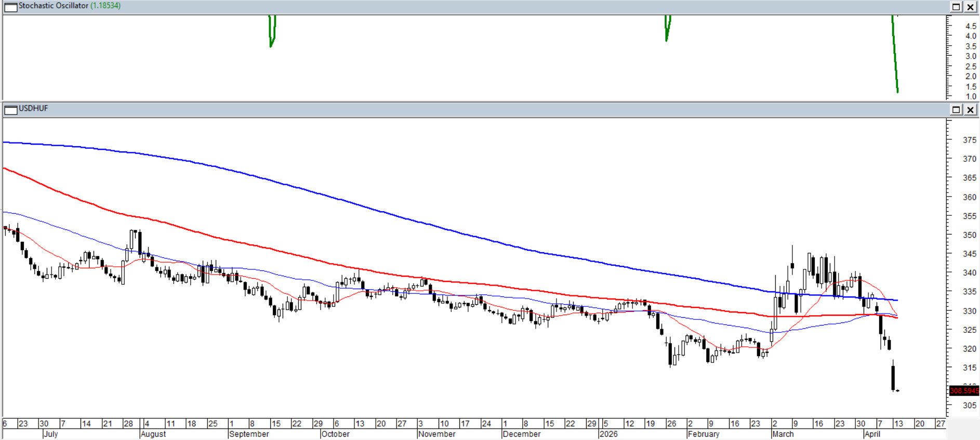Select the rightmost green stochastic line
Image resolution: width=980 pixels, height=440 pixels.
[x=895, y=55]
